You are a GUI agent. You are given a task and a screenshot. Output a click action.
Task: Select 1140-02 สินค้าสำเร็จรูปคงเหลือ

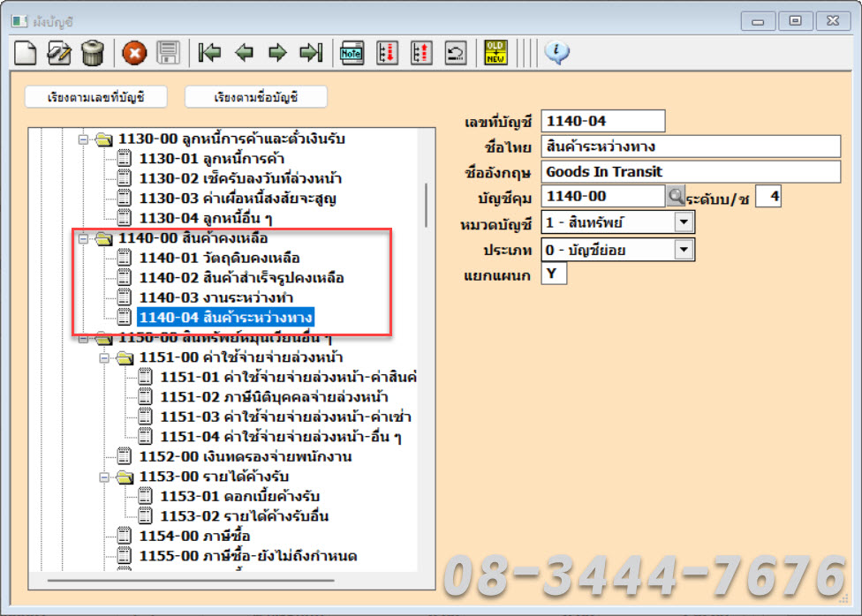[241, 278]
